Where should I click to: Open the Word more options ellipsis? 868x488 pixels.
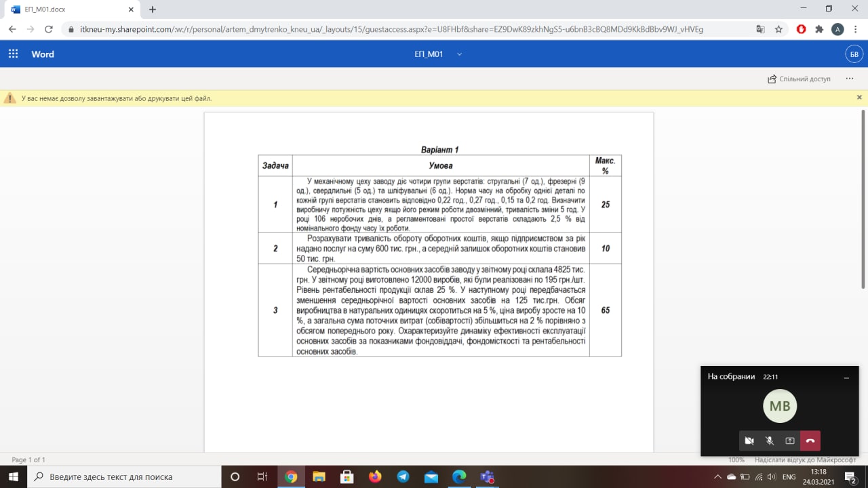tap(850, 79)
